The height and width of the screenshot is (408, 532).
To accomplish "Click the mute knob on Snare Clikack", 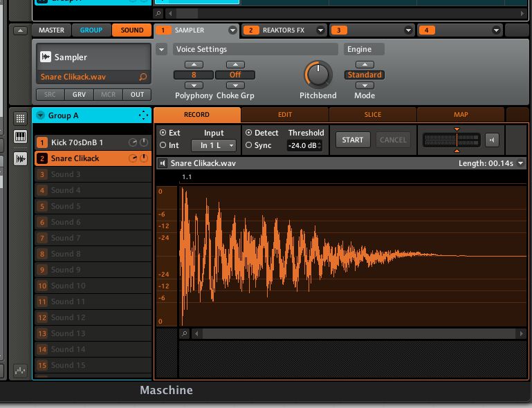I will point(144,158).
